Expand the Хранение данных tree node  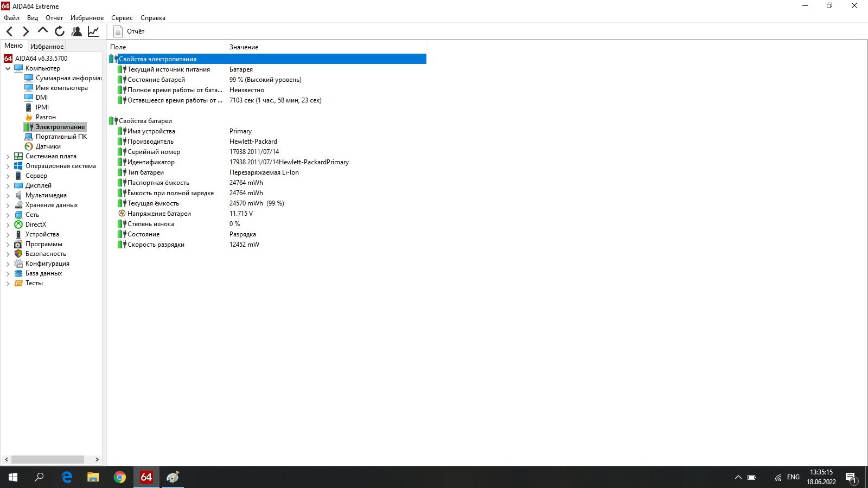point(8,205)
